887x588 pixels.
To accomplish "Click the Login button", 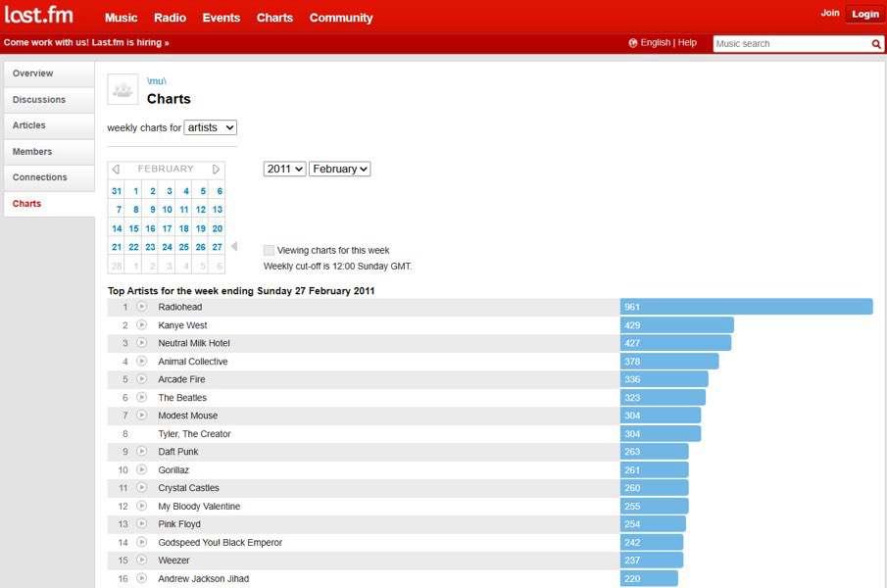I will (865, 14).
